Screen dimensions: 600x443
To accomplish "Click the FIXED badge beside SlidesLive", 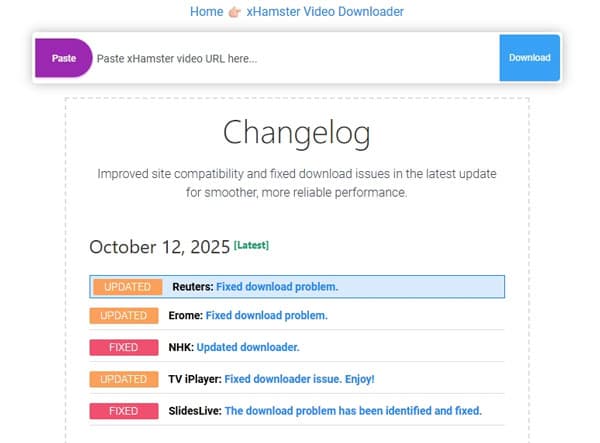I will point(124,411).
